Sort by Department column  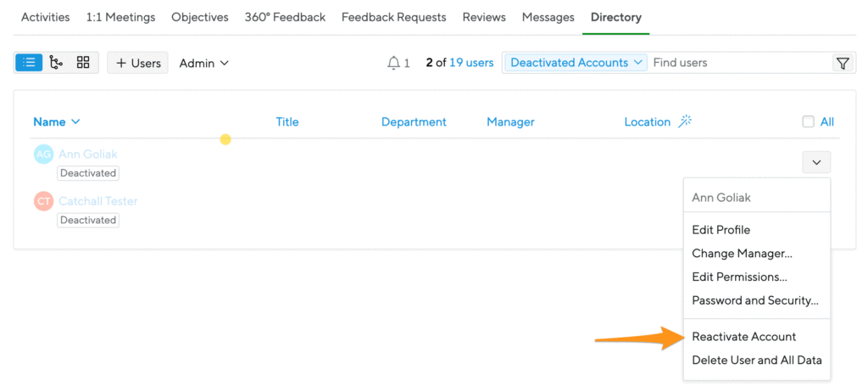414,122
